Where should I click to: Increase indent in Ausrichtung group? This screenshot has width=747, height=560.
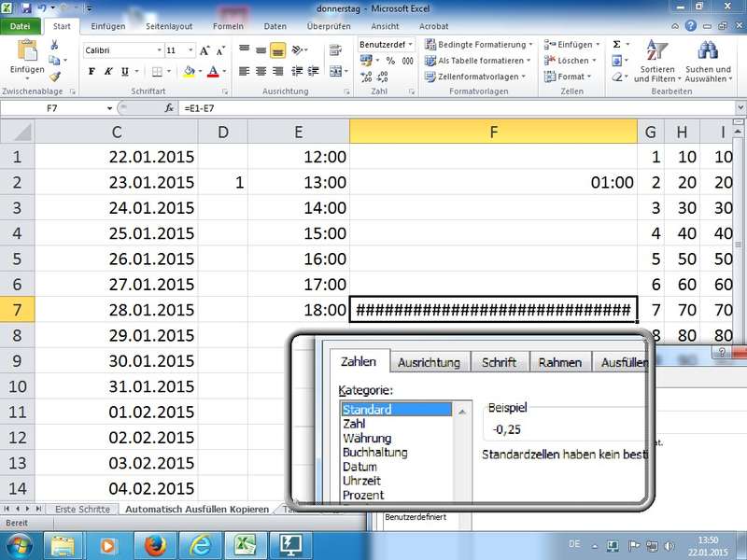point(313,72)
